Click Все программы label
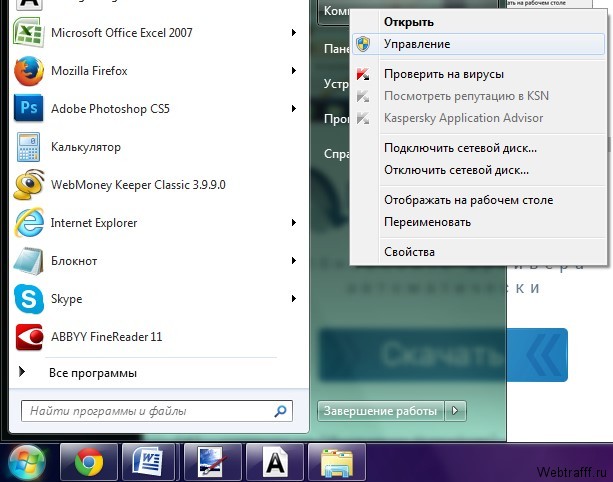This screenshot has height=482, width=613. (x=93, y=373)
